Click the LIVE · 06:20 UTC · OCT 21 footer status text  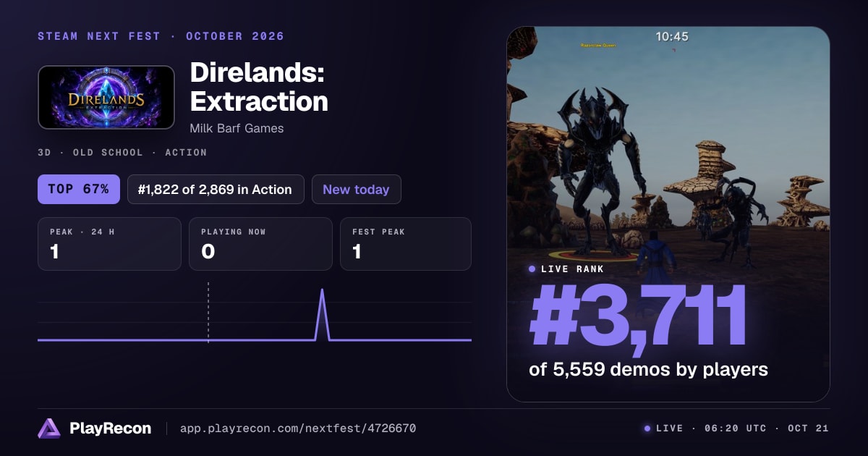[x=742, y=428]
